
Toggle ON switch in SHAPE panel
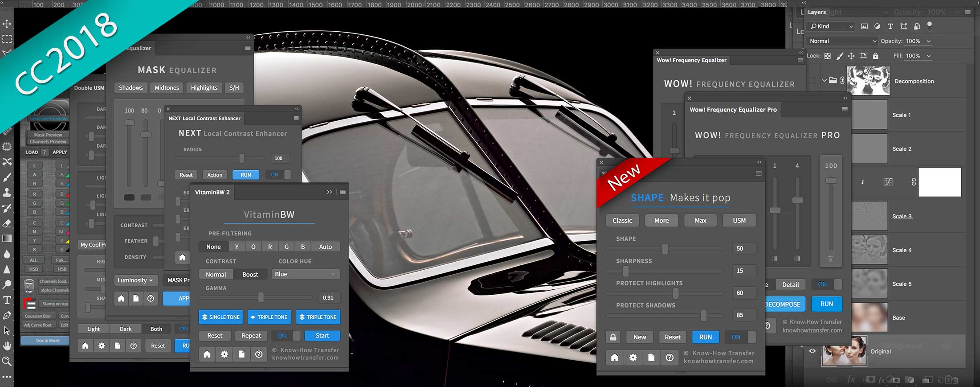[x=740, y=337]
